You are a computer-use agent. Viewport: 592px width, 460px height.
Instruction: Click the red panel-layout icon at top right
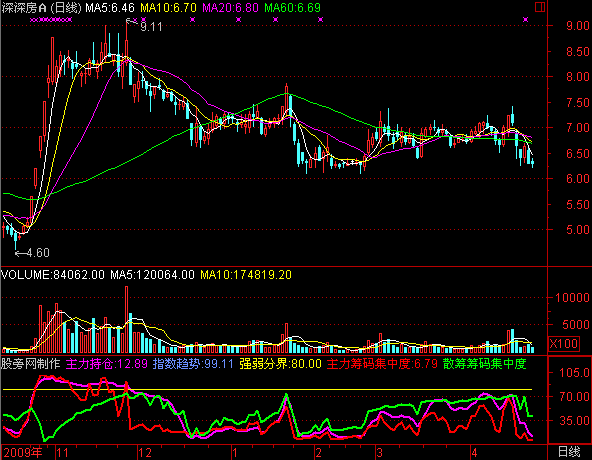pos(540,7)
